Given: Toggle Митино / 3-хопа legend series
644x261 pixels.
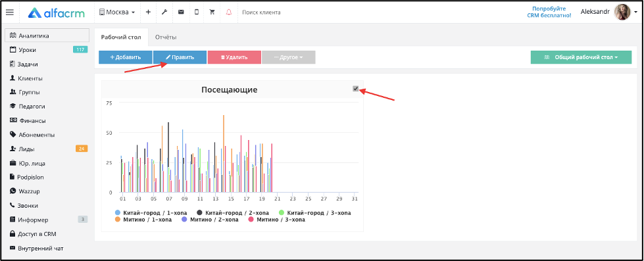Looking at the screenshot, I should (276, 220).
